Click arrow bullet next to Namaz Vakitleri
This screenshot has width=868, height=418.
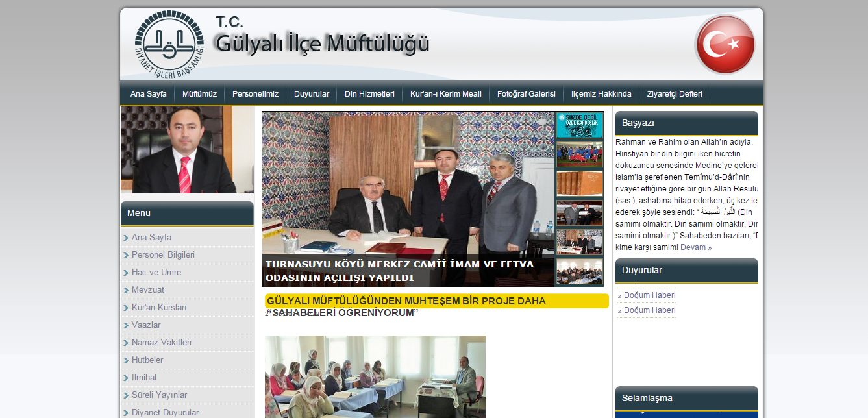tap(125, 343)
